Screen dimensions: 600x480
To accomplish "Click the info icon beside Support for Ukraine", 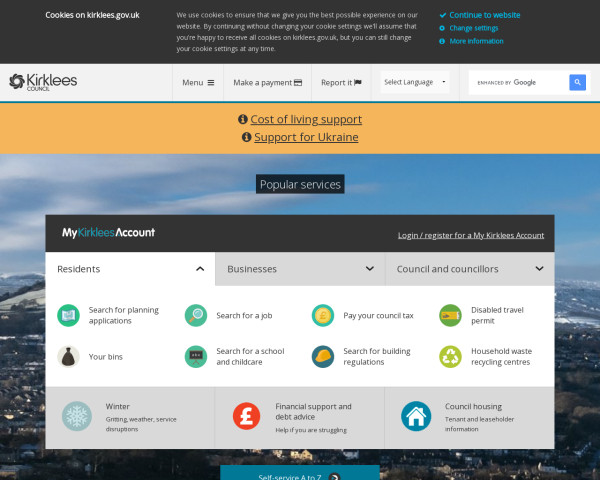I will [x=246, y=137].
